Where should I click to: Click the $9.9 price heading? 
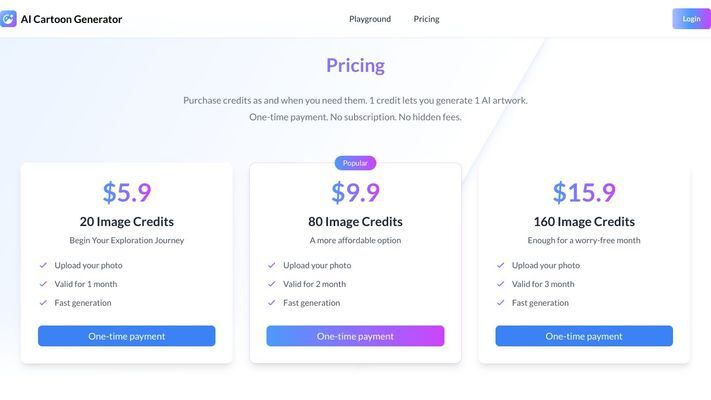pyautogui.click(x=356, y=192)
